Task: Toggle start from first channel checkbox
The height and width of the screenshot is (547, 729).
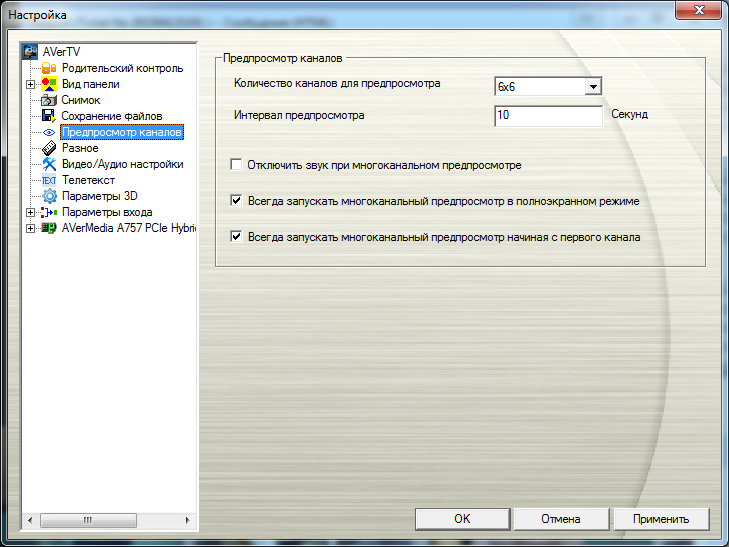Action: click(237, 238)
